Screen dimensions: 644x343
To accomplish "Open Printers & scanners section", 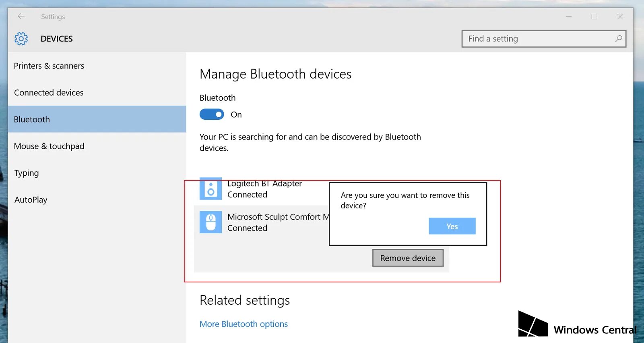I will pos(97,66).
